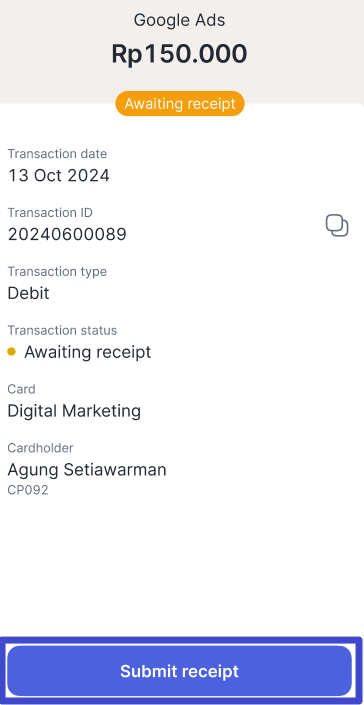This screenshot has height=705, width=364.
Task: Click the Transaction date label
Action: tap(58, 154)
